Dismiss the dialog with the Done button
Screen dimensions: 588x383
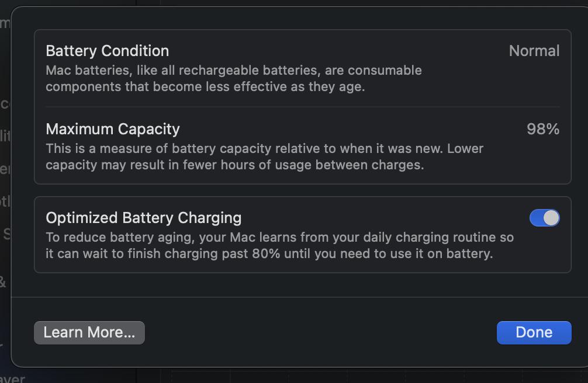click(x=534, y=332)
